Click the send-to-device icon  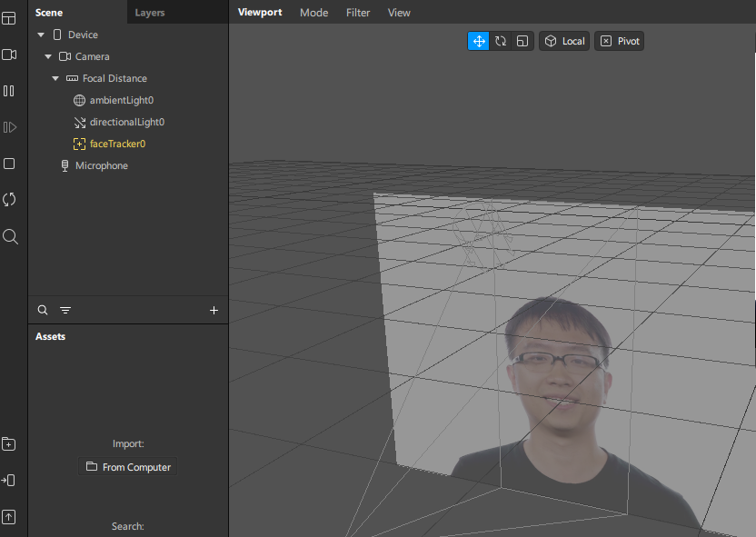pos(8,480)
